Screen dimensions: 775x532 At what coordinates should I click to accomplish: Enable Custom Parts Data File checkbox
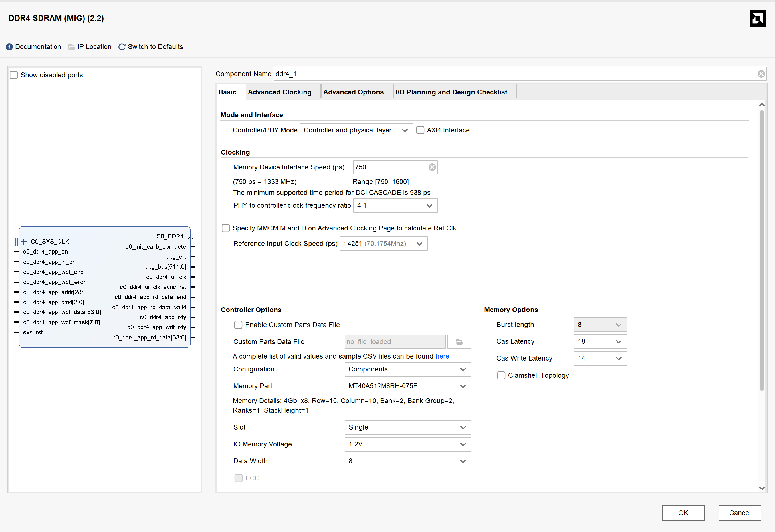coord(238,325)
